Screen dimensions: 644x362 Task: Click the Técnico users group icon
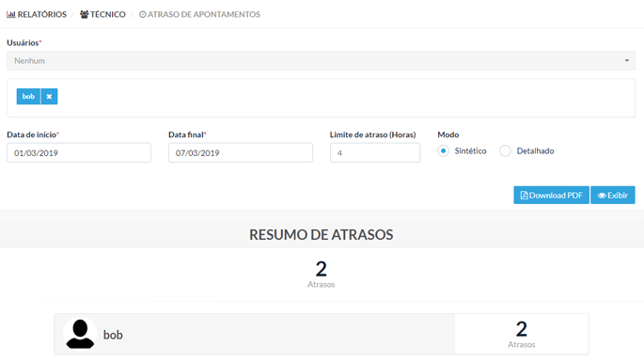[x=85, y=14]
